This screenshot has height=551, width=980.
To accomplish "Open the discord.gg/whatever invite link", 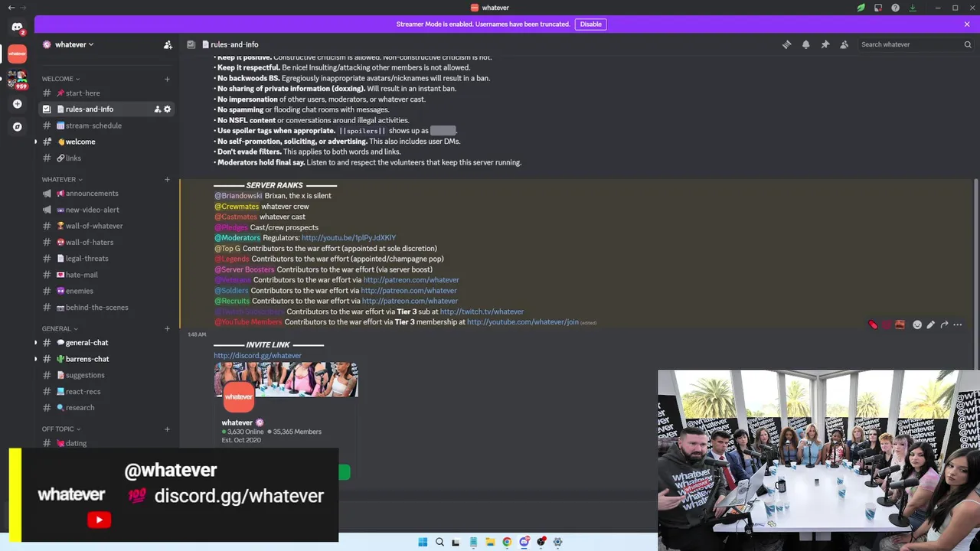I will (257, 356).
